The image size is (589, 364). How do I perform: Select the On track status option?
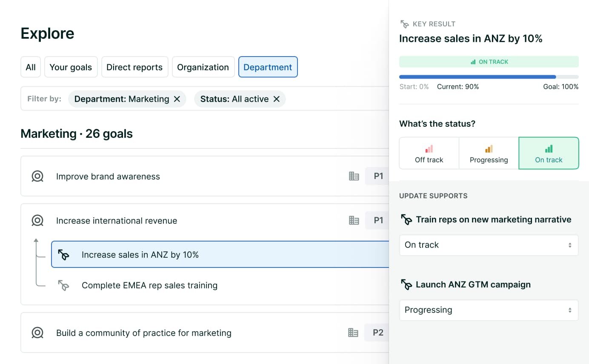click(x=549, y=154)
